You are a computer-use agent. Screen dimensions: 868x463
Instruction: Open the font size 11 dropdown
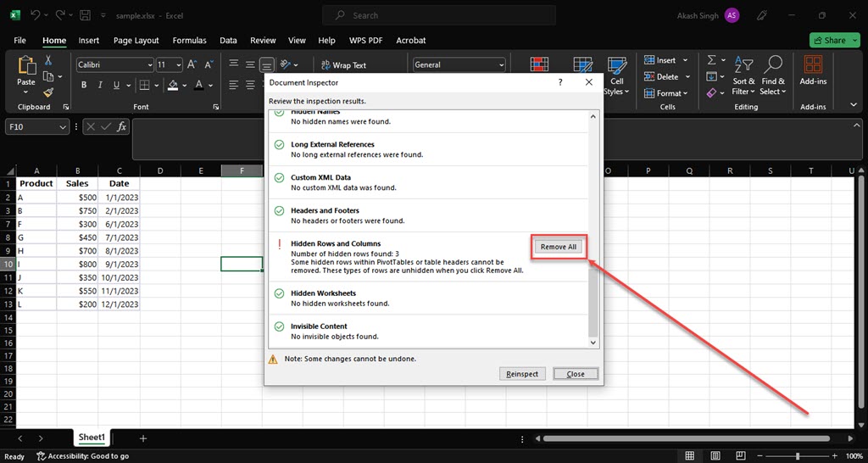pyautogui.click(x=178, y=64)
